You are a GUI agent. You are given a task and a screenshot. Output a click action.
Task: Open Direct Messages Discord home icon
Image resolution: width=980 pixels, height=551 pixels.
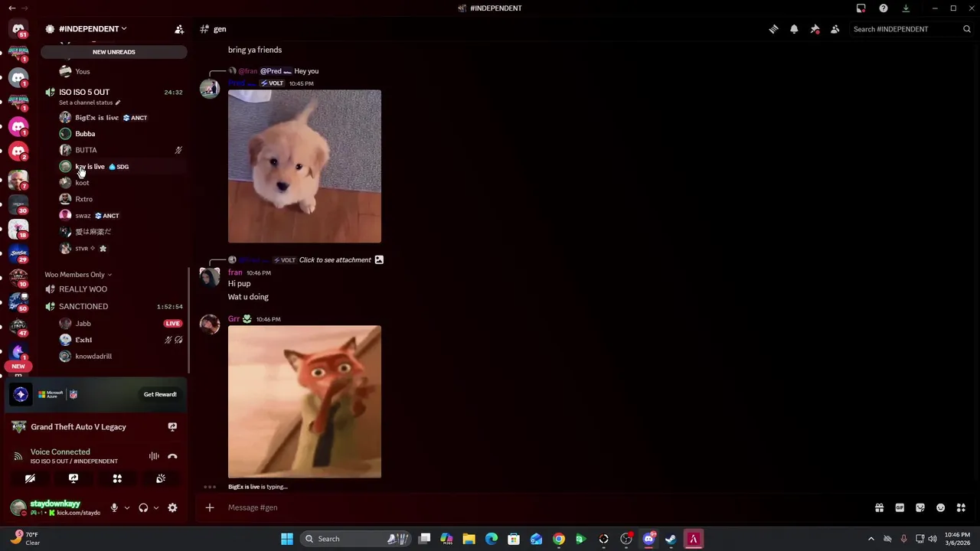pos(18,29)
